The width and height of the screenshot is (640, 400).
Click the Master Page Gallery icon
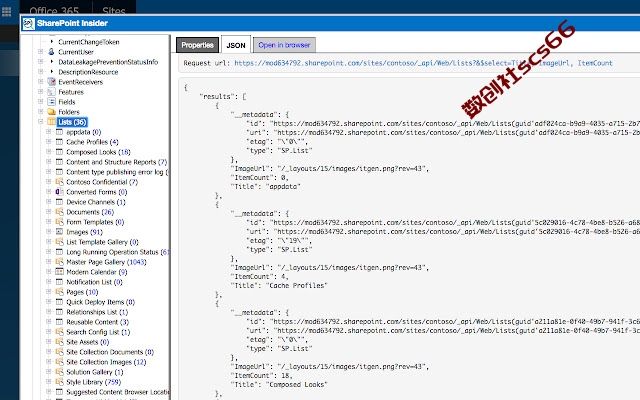(x=59, y=262)
